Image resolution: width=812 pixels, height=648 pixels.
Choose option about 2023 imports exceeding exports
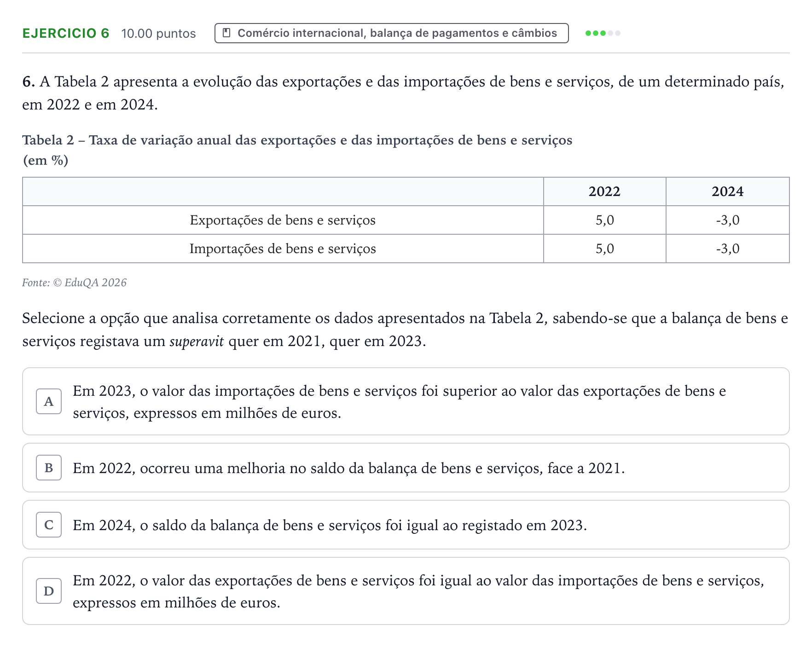pyautogui.click(x=406, y=401)
